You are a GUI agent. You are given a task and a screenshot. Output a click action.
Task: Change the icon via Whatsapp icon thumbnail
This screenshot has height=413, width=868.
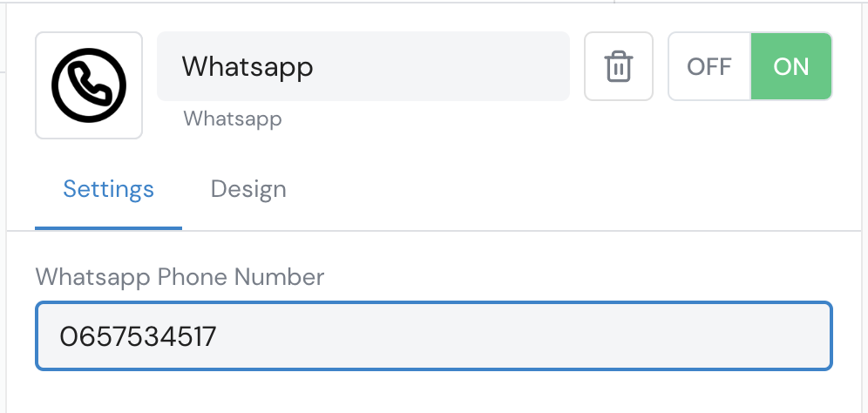tap(89, 85)
